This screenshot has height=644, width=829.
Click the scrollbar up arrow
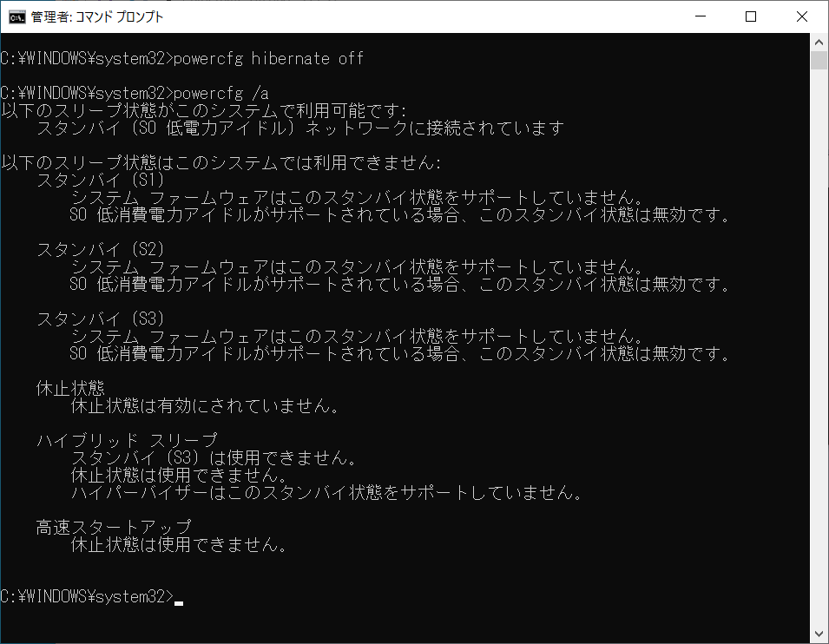(x=818, y=40)
